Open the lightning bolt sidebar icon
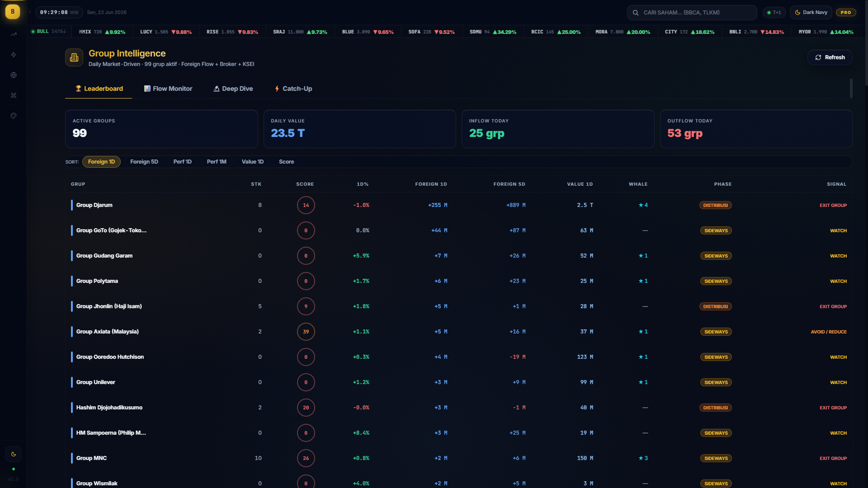 (x=14, y=55)
